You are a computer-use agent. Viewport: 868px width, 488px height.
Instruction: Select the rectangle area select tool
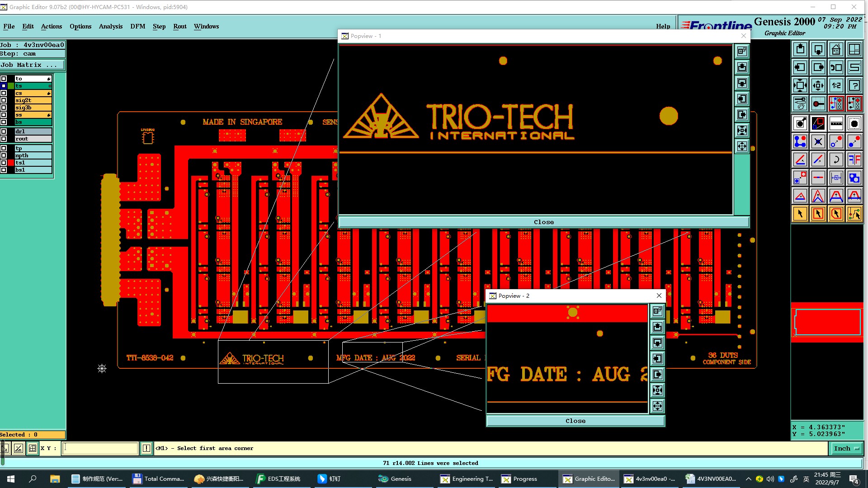coord(818,214)
